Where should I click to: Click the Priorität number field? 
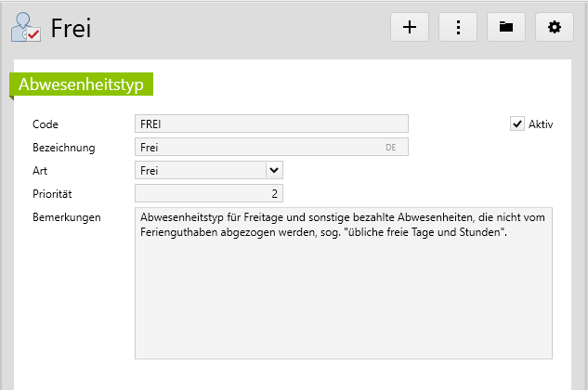(209, 193)
